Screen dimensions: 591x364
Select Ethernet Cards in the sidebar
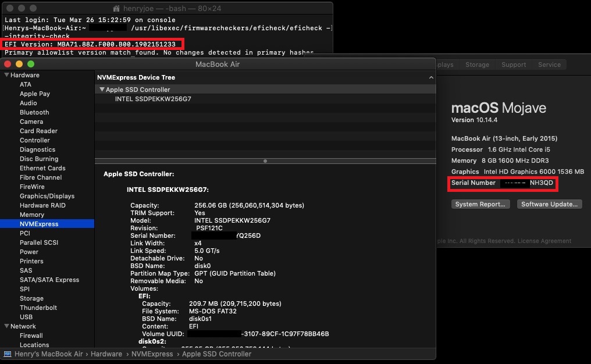click(x=42, y=168)
